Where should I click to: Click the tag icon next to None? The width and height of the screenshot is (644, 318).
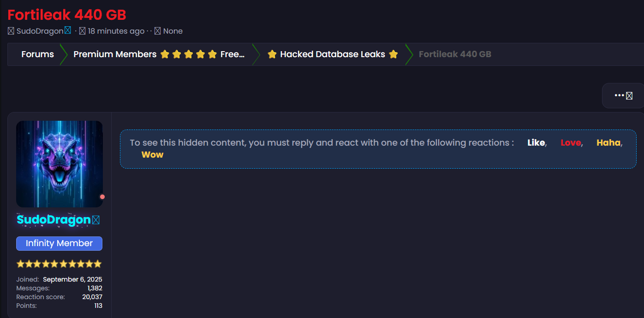pos(157,31)
